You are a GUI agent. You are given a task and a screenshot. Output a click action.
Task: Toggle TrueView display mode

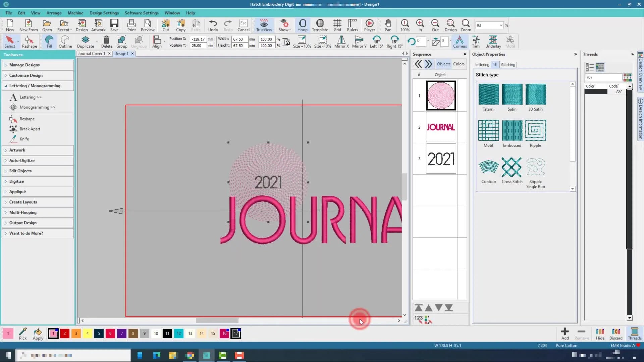pos(264,25)
